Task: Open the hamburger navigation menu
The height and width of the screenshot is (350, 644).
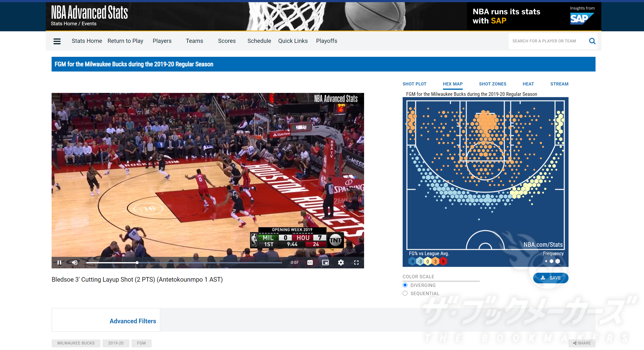Action: [x=57, y=41]
